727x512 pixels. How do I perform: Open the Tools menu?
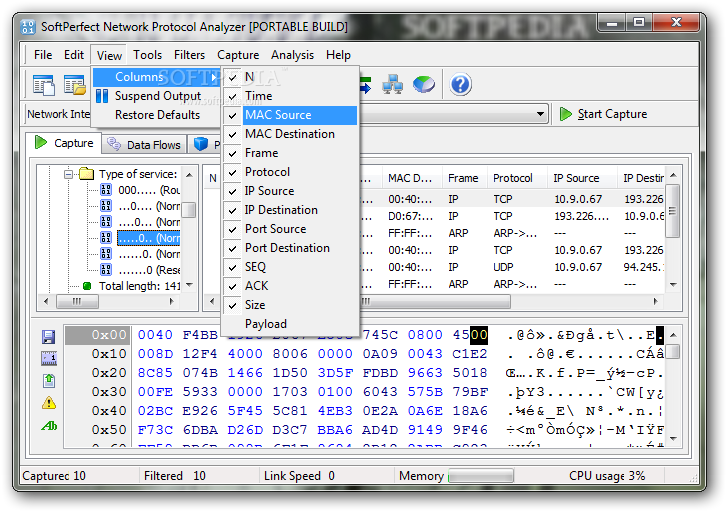(x=147, y=55)
